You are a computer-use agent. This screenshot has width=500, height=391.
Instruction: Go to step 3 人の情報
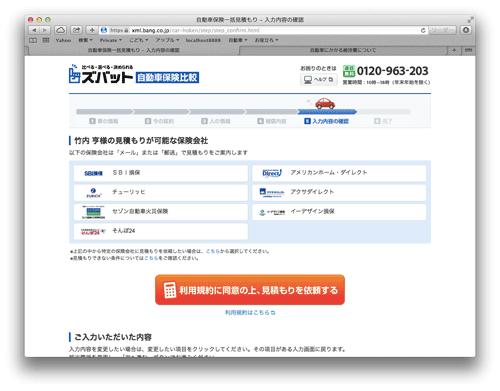216,121
